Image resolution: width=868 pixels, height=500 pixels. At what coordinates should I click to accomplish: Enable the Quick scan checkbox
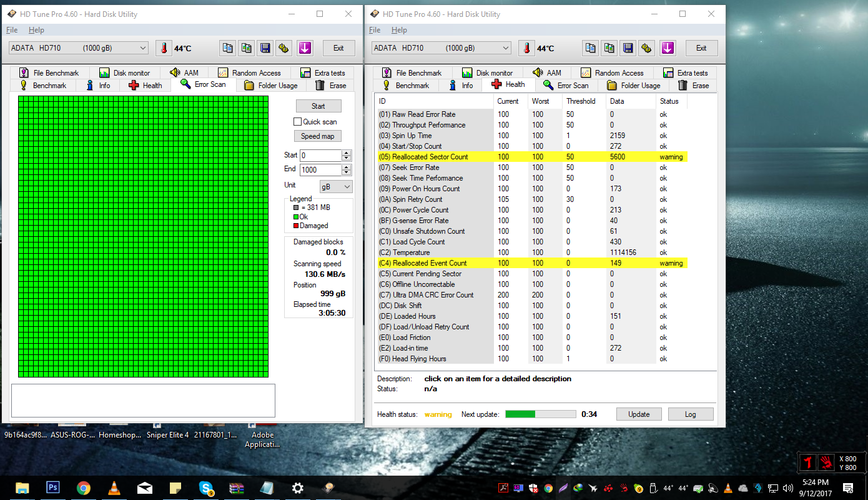(x=298, y=122)
